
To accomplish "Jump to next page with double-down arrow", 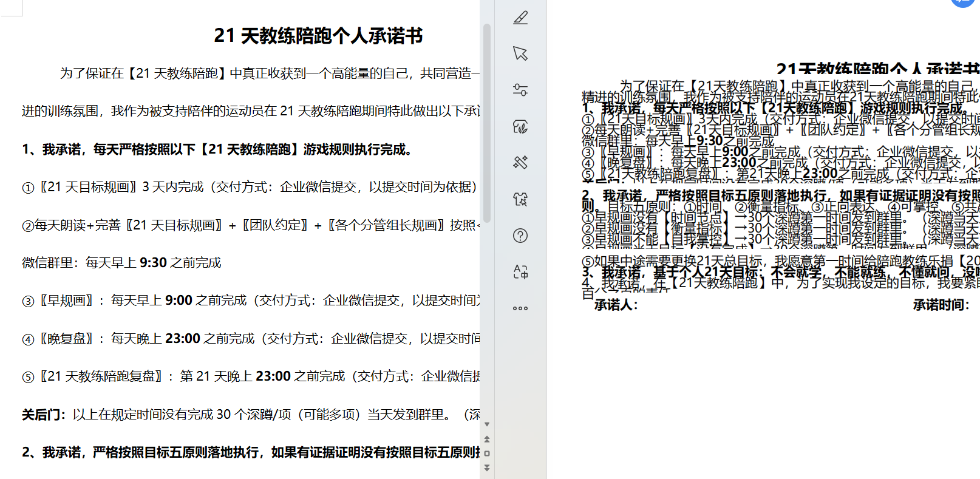I will 487,467.
